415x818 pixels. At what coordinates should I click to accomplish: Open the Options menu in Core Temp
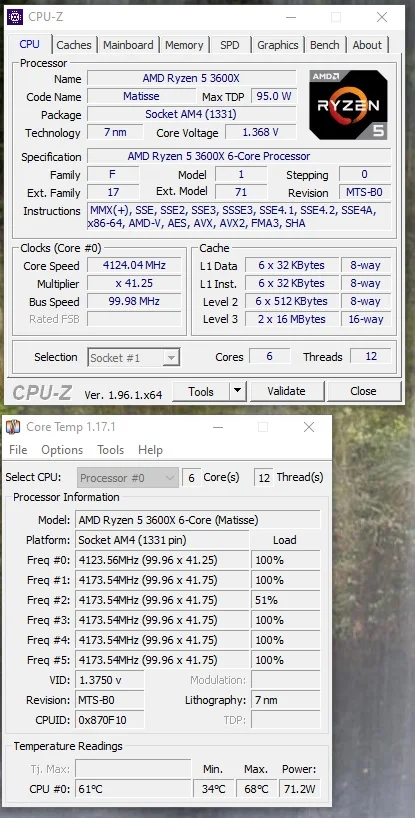click(62, 450)
